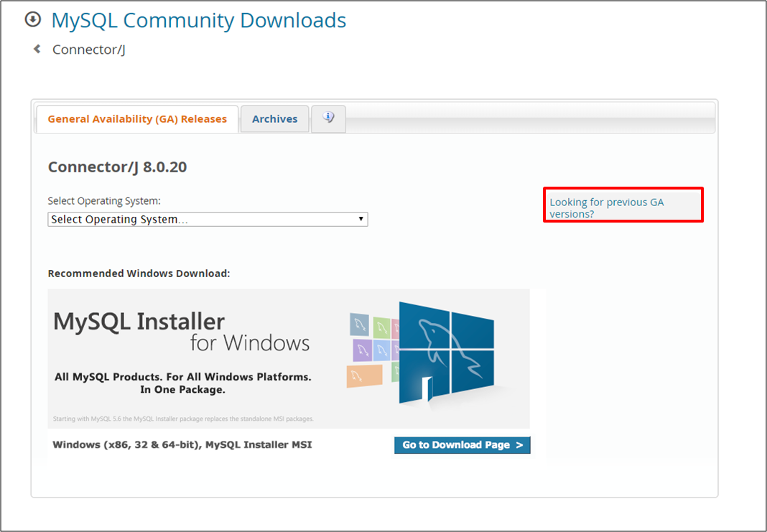
Task: Click Looking for previous GA versions link
Action: (607, 207)
